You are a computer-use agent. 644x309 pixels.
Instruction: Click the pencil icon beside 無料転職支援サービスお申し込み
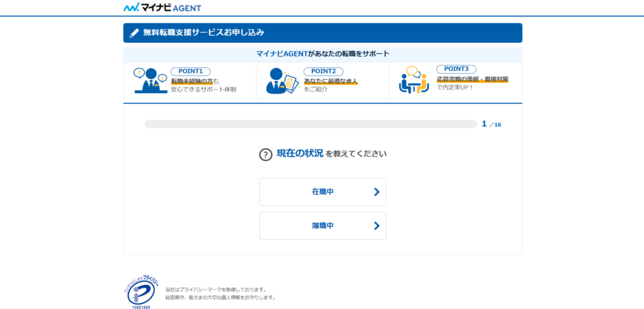tap(135, 33)
